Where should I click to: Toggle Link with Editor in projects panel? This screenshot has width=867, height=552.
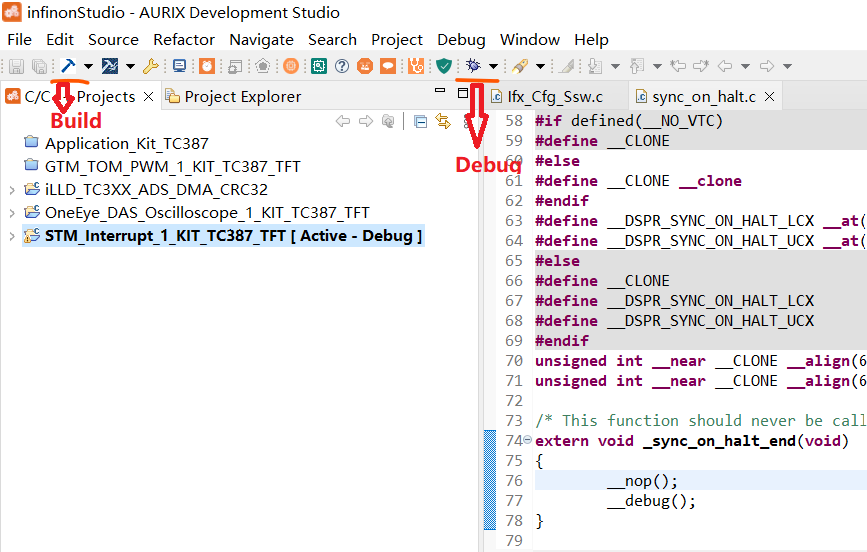pos(442,121)
